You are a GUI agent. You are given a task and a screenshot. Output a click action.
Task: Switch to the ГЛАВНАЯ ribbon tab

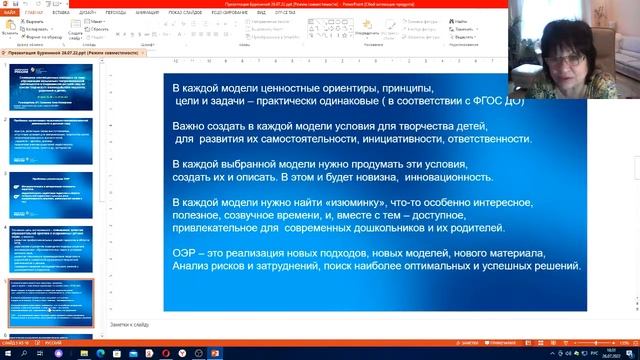tap(34, 13)
